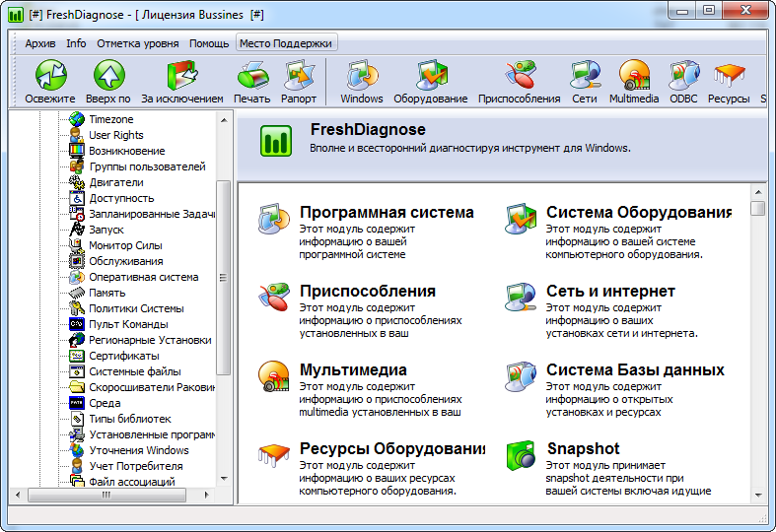Image resolution: width=776 pixels, height=532 pixels.
Task: Select the Timezone globe icon in tree
Action: pos(77,119)
